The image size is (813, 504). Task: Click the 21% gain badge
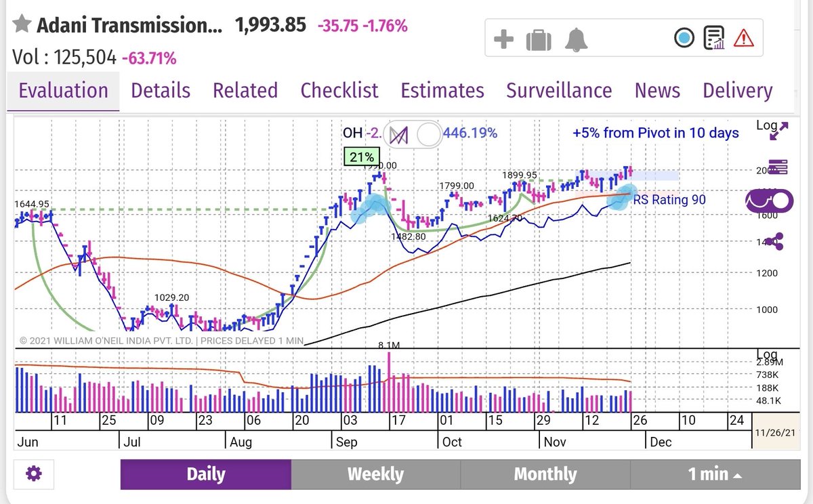(x=361, y=156)
